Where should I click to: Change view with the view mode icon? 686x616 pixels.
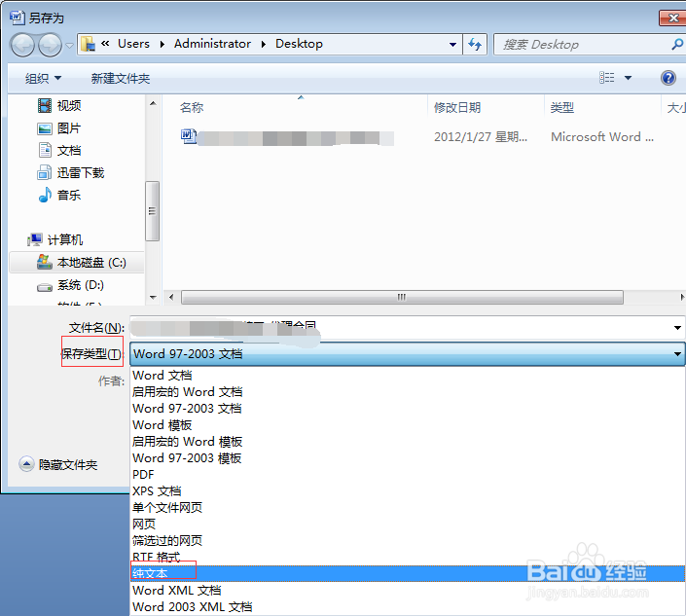(606, 78)
